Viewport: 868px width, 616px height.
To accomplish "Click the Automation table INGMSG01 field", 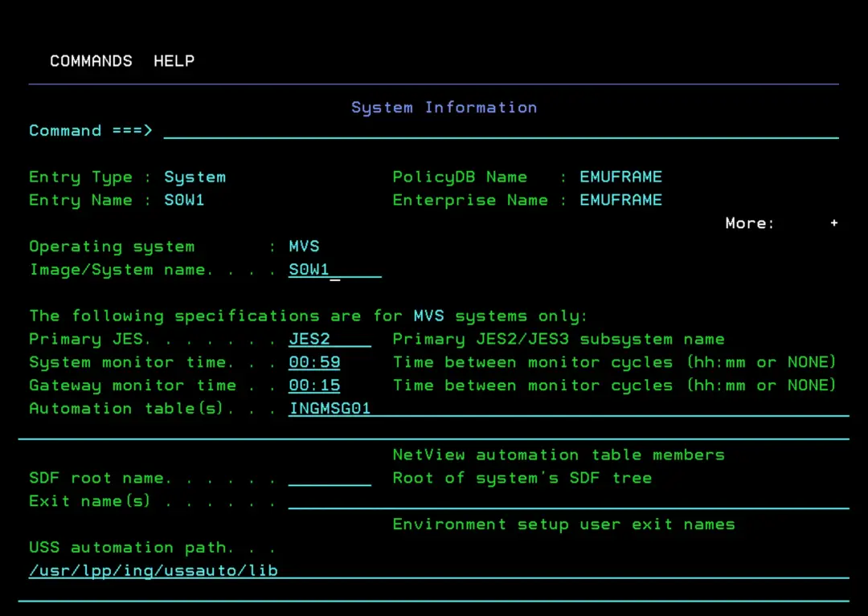I will [x=568, y=409].
